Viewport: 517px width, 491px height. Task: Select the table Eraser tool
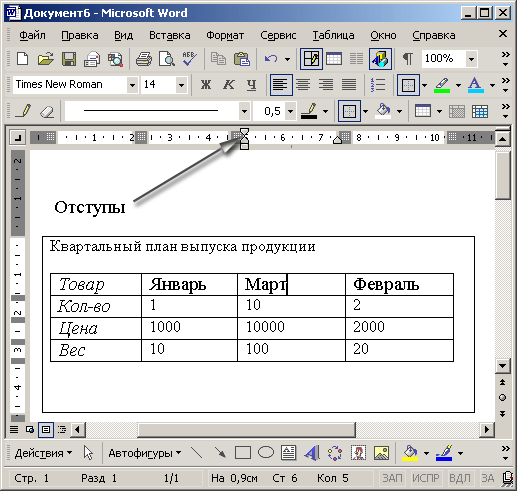pyautogui.click(x=47, y=111)
